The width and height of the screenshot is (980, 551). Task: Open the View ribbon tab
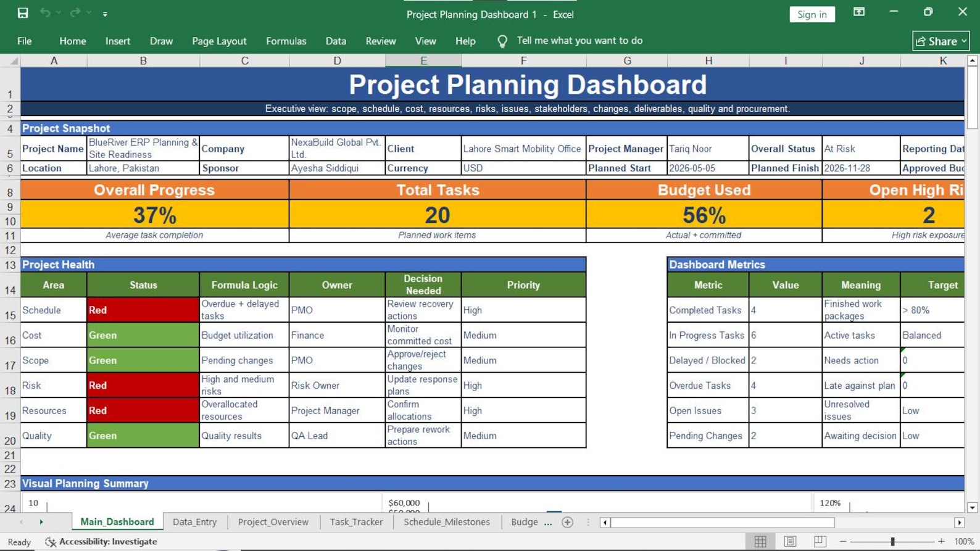(425, 41)
